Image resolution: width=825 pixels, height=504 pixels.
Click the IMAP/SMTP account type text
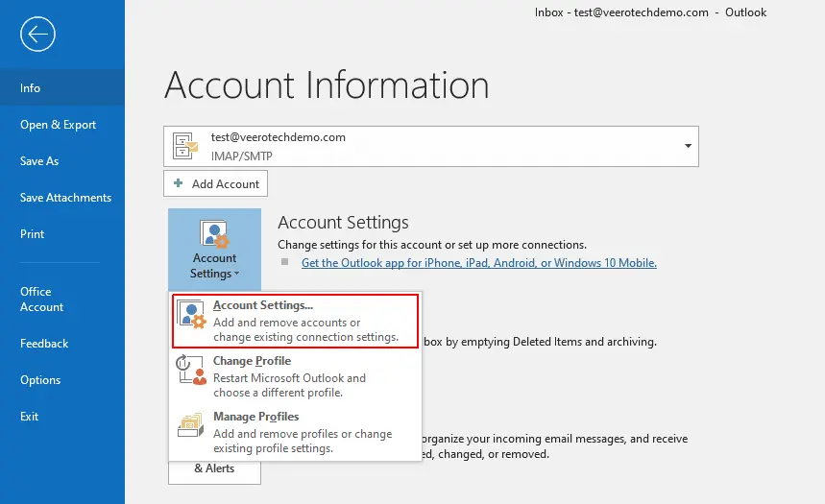(241, 156)
